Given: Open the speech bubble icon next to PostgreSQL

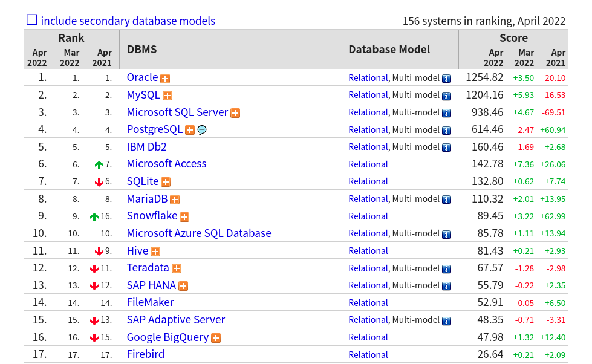Looking at the screenshot, I should 202,130.
